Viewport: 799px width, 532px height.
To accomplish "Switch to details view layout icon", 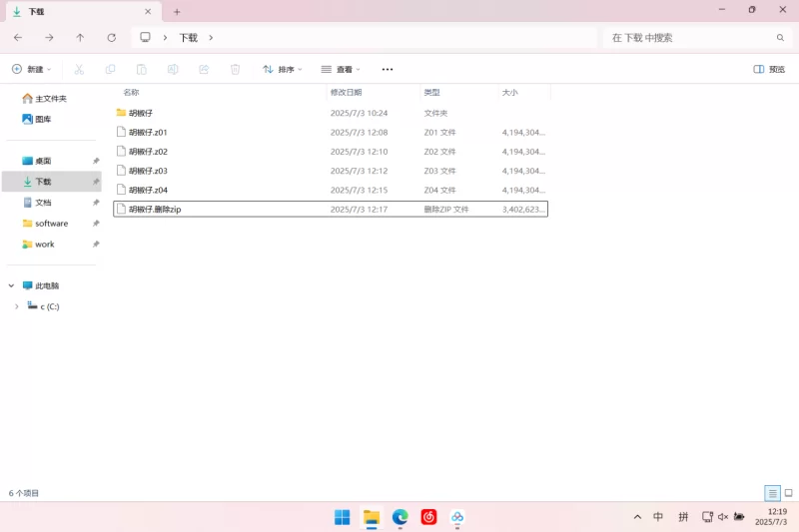I will pyautogui.click(x=772, y=493).
